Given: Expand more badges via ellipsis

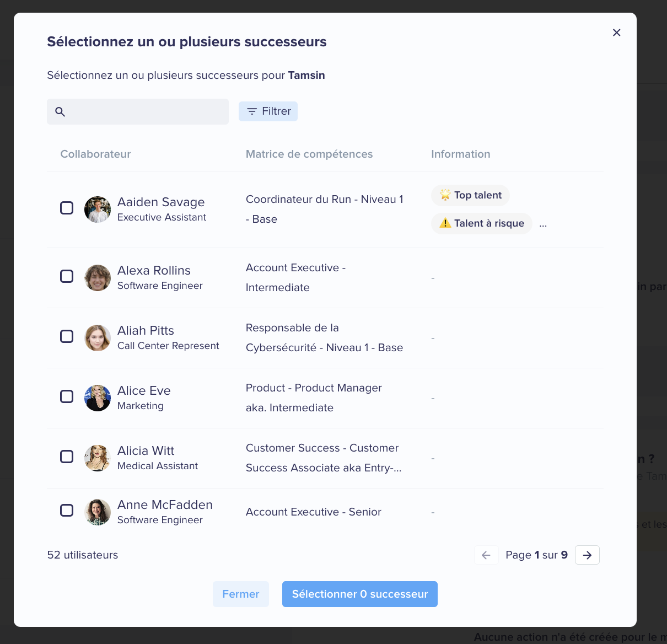Looking at the screenshot, I should click(x=543, y=224).
